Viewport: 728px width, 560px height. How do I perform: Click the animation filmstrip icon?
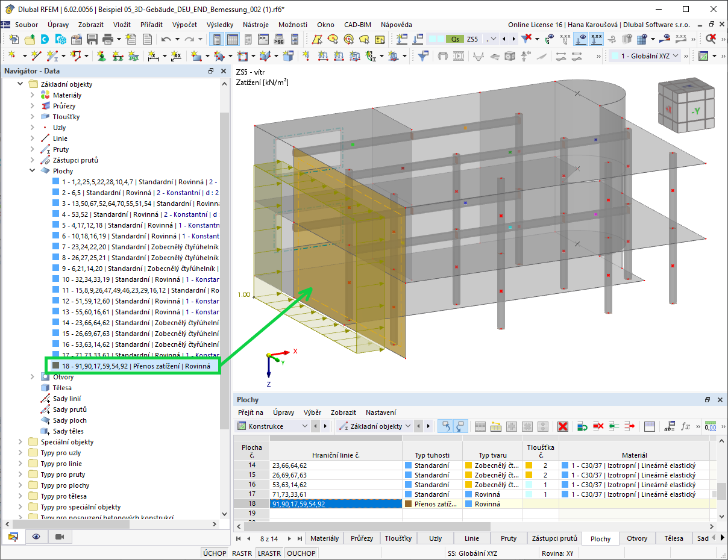click(459, 56)
